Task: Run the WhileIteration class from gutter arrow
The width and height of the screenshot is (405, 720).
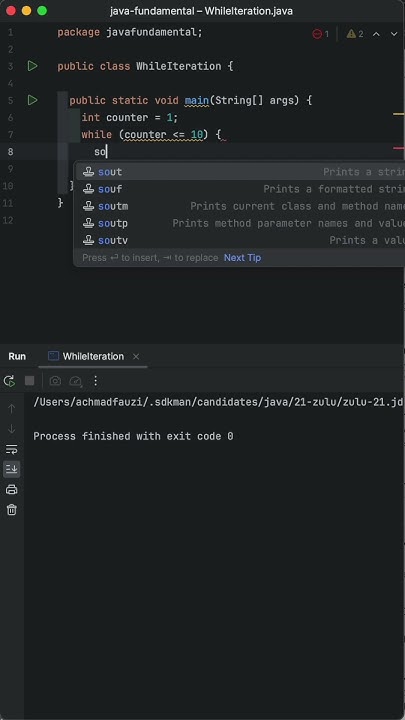Action: [x=32, y=66]
